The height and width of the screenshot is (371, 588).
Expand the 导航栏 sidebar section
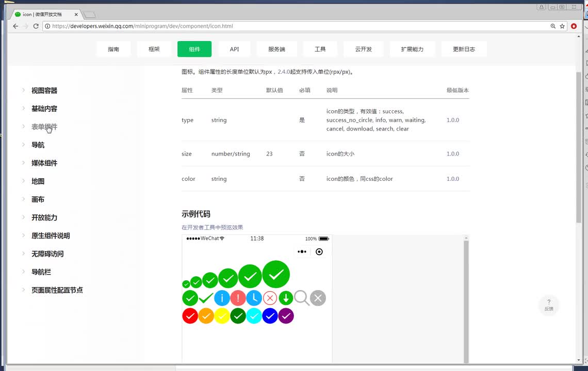point(41,272)
